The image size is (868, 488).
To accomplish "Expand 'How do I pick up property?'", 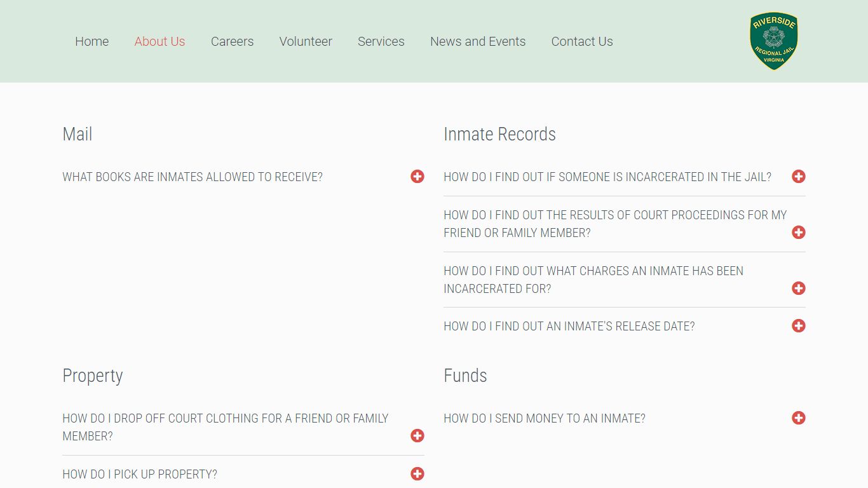I will (140, 475).
